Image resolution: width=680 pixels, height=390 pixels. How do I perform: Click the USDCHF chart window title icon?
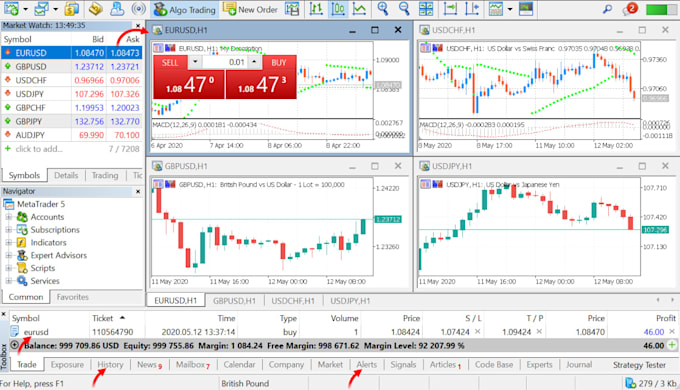click(425, 30)
